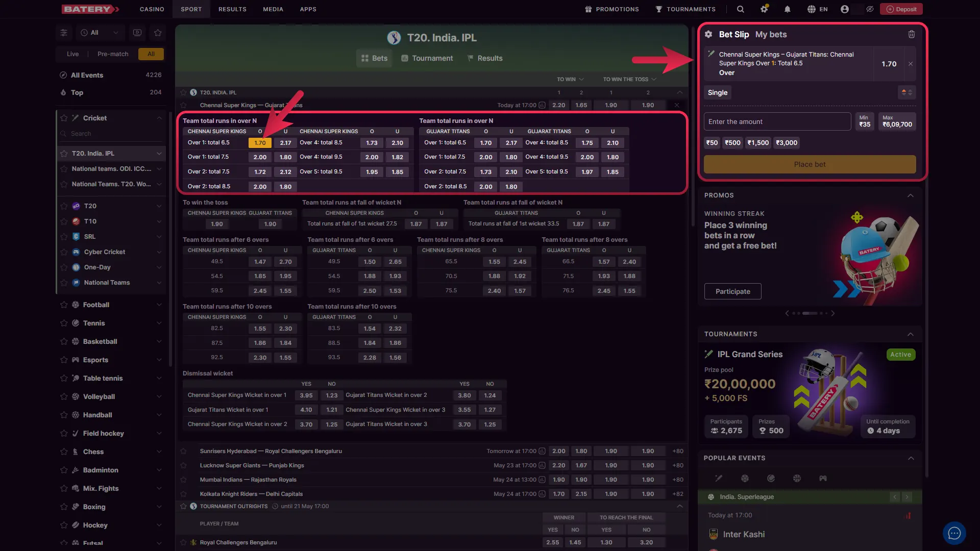
Task: Choose ₹500 quick stake amount
Action: pyautogui.click(x=732, y=143)
